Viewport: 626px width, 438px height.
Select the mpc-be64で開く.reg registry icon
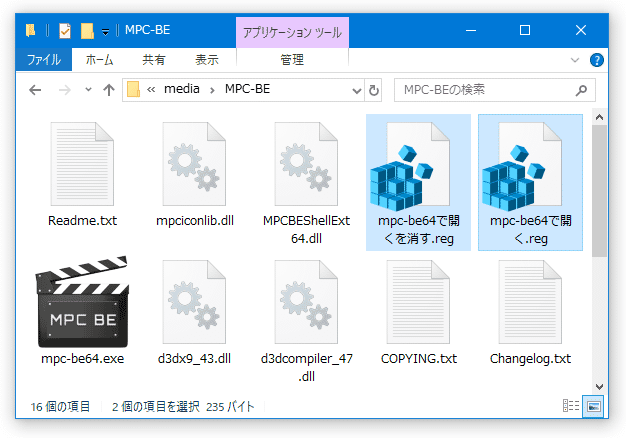coord(522,167)
